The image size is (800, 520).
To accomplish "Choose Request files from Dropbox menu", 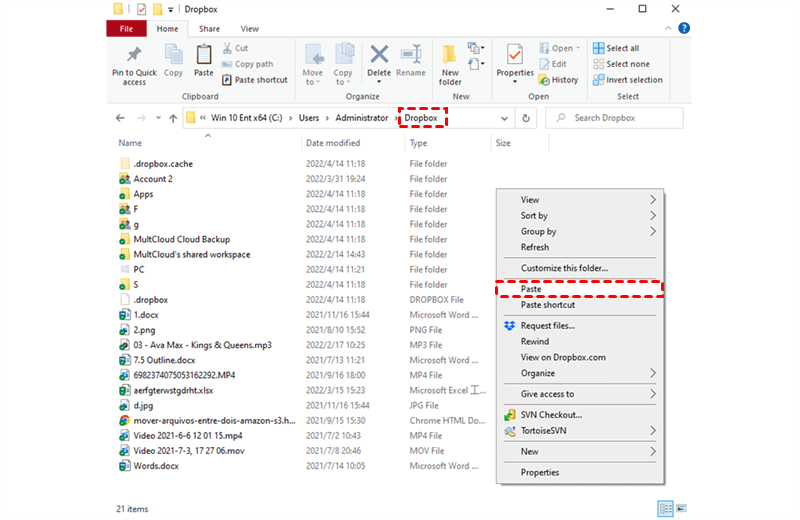I will coord(580,326).
